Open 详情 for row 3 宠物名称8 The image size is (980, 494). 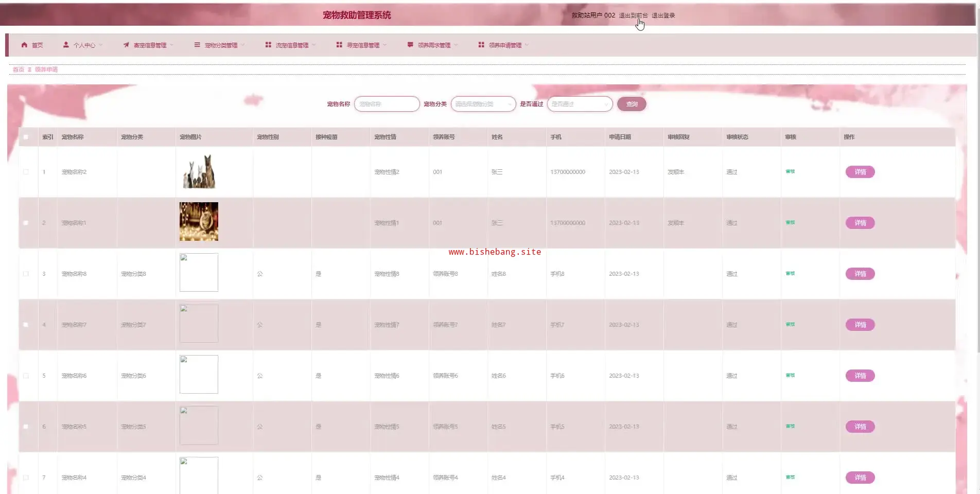(860, 274)
